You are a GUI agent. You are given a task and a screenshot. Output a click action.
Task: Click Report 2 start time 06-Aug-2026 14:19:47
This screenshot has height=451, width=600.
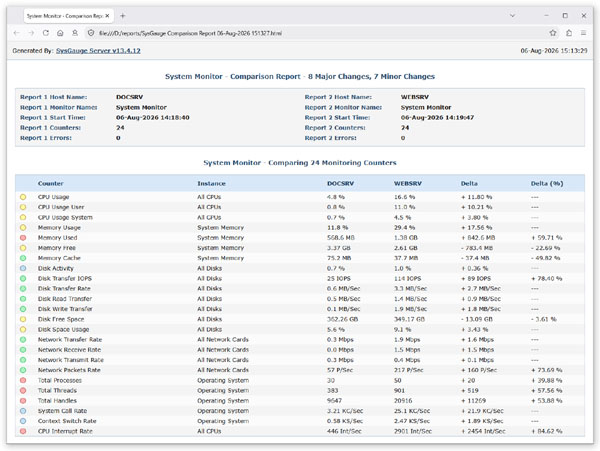(437, 117)
